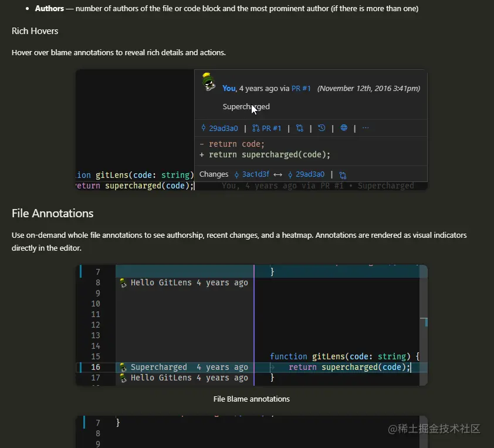This screenshot has height=448, width=494.
Task: Click the commit icon before 29ad3a0 in actions
Action: 204,128
